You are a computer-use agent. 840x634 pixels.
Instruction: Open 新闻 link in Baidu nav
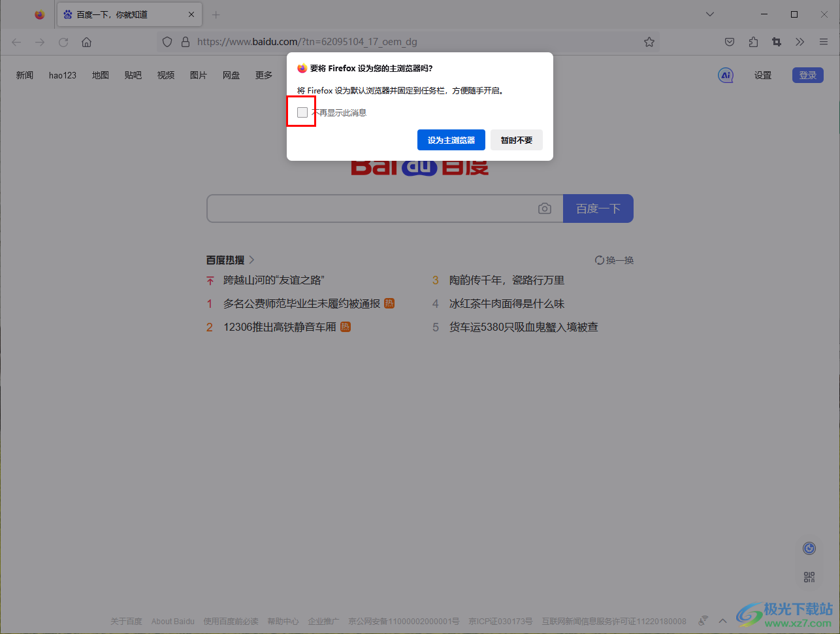coord(25,75)
